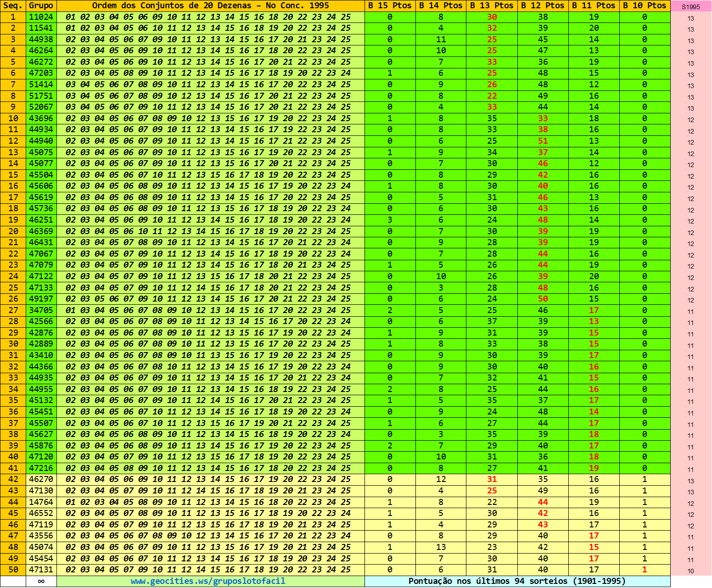
Task: Select the Grupo column header
Action: 41,6
